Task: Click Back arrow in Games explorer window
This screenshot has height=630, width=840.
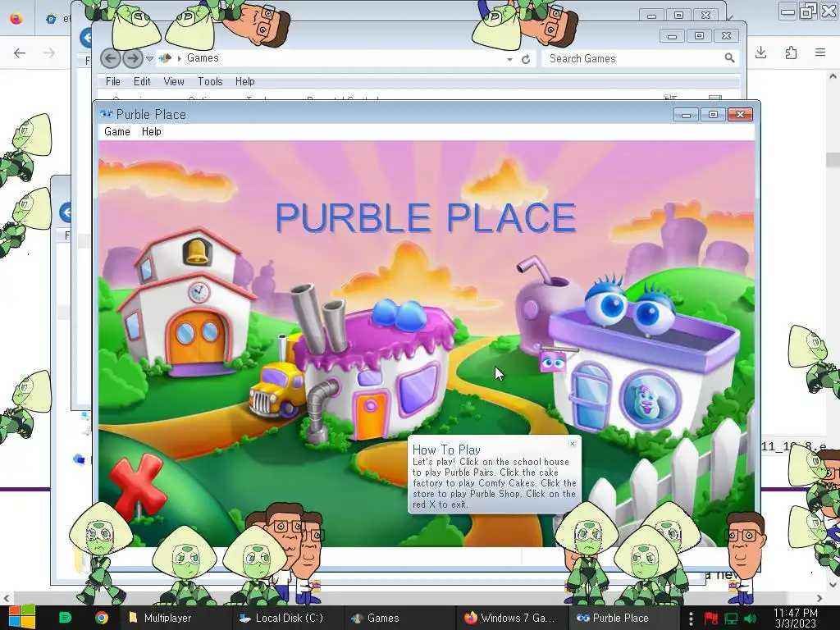Action: click(111, 58)
